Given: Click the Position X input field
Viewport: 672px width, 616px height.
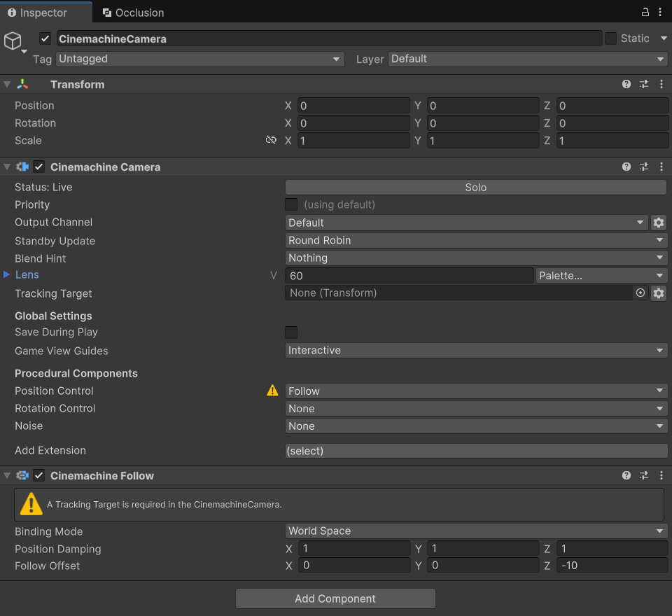Looking at the screenshot, I should tap(353, 106).
